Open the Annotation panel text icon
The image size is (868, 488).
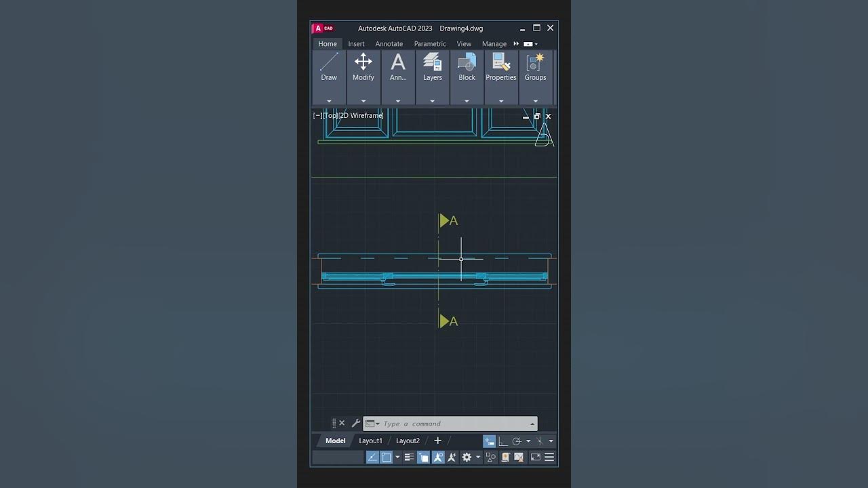[398, 62]
